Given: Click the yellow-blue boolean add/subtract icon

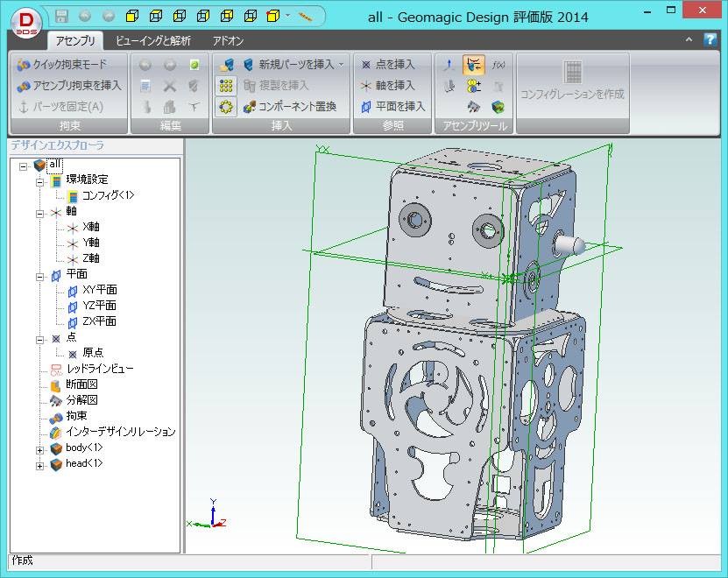Looking at the screenshot, I should 474,86.
